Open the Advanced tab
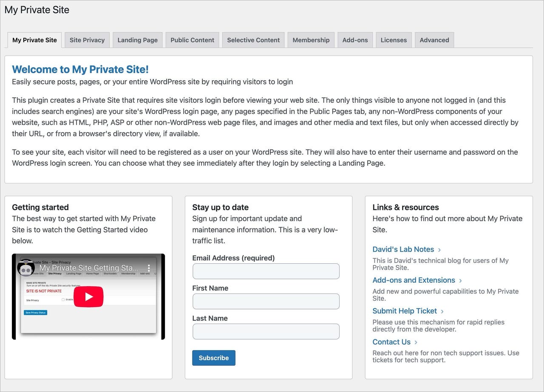The height and width of the screenshot is (392, 544). (434, 40)
